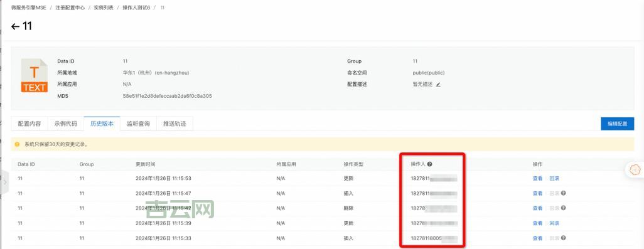
Task: Go to 实例列表 breadcrumb
Action: [x=104, y=8]
